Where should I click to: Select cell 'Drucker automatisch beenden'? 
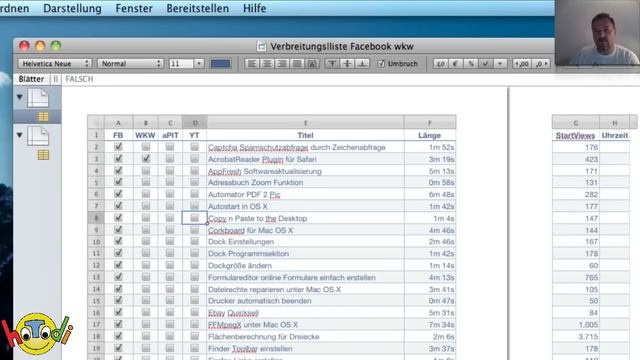click(305, 301)
